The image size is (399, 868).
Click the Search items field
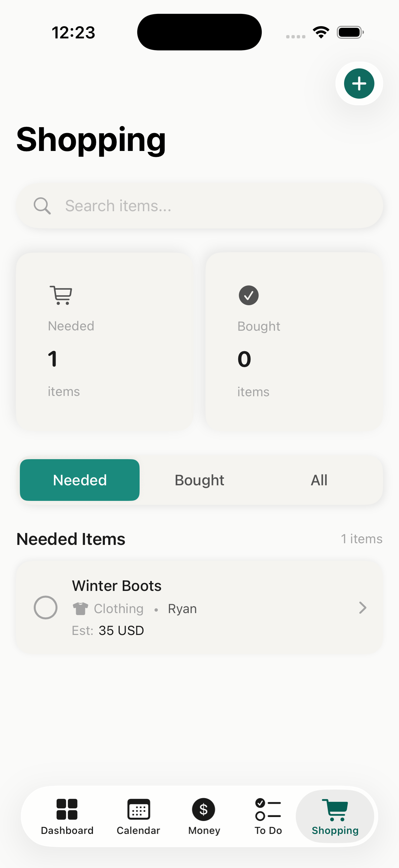[209, 206]
